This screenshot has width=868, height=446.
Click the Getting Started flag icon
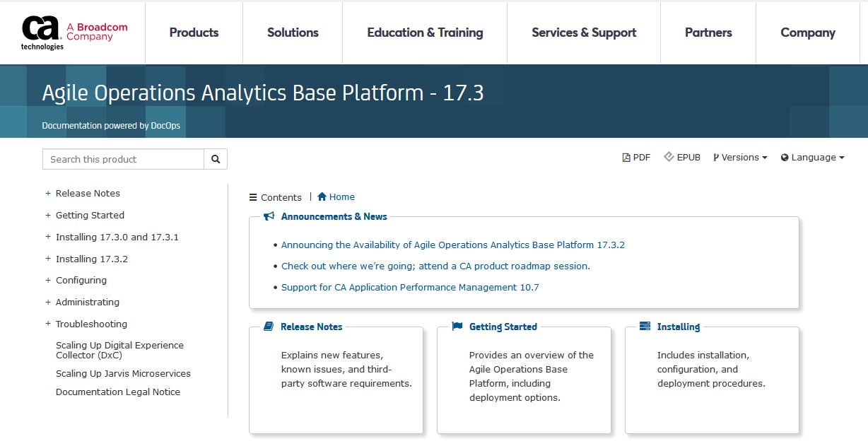457,327
